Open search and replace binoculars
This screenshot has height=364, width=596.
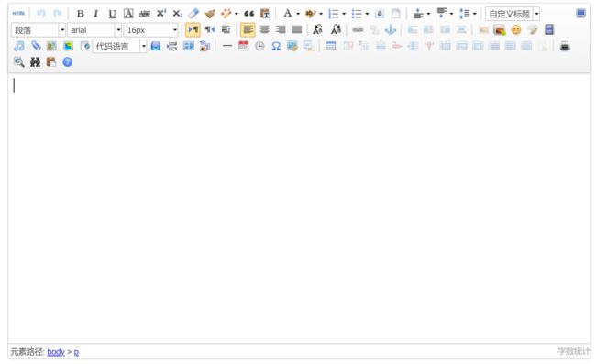(x=35, y=62)
